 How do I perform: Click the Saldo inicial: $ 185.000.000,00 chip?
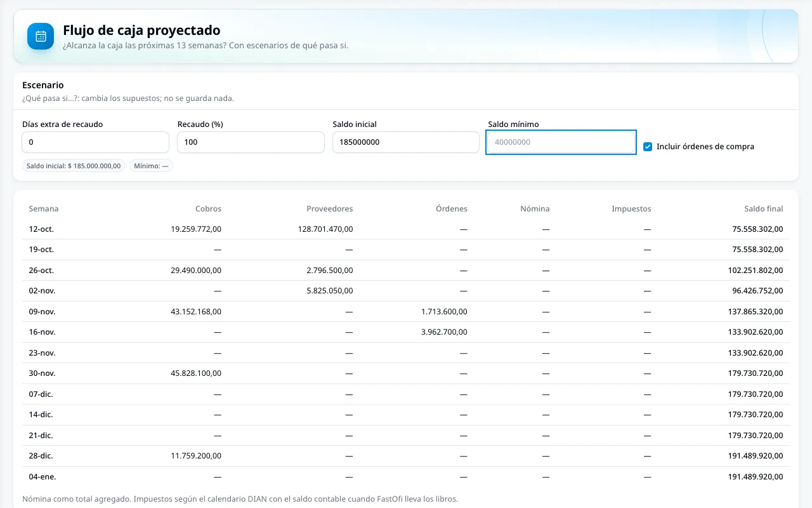pyautogui.click(x=74, y=166)
